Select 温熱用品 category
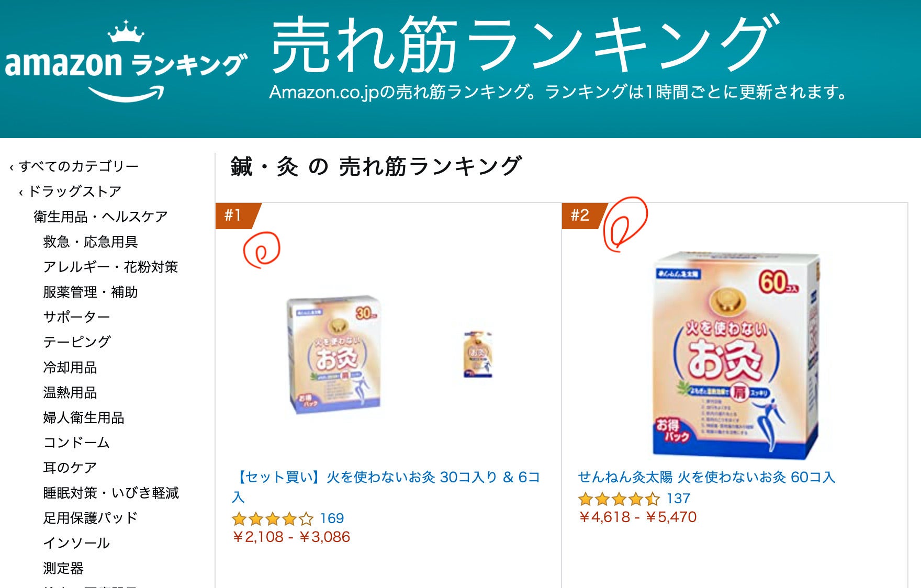The image size is (921, 588). pyautogui.click(x=70, y=392)
